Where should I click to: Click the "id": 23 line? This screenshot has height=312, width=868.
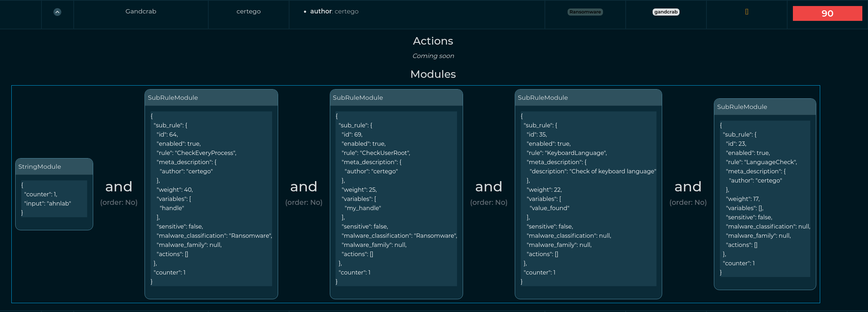click(x=736, y=144)
